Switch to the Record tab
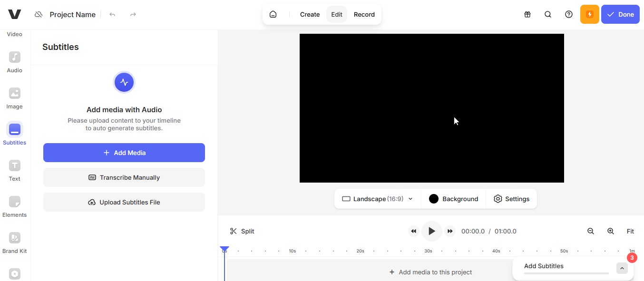The height and width of the screenshot is (281, 644). (364, 15)
